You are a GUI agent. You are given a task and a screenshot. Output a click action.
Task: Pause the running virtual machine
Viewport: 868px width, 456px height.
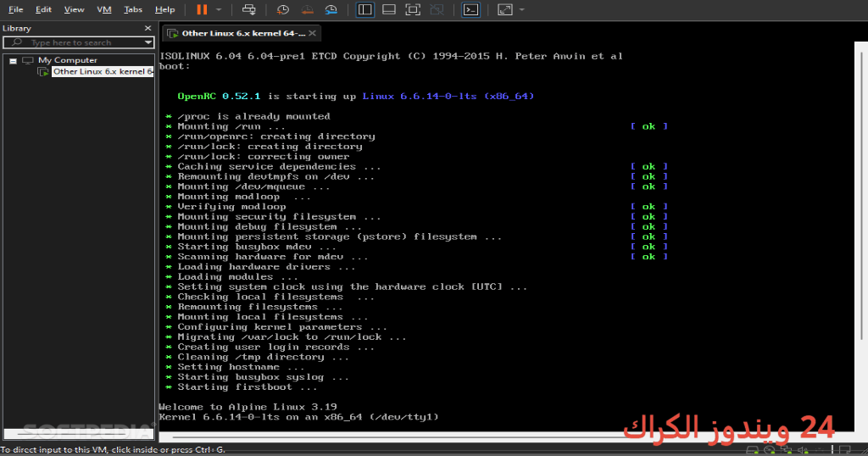click(x=202, y=9)
